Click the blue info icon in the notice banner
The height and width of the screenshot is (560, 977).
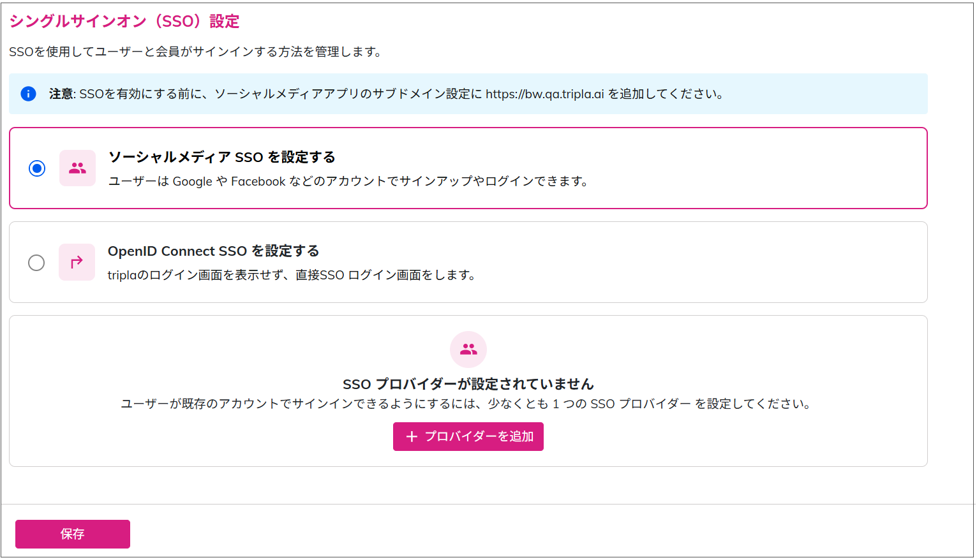click(28, 94)
